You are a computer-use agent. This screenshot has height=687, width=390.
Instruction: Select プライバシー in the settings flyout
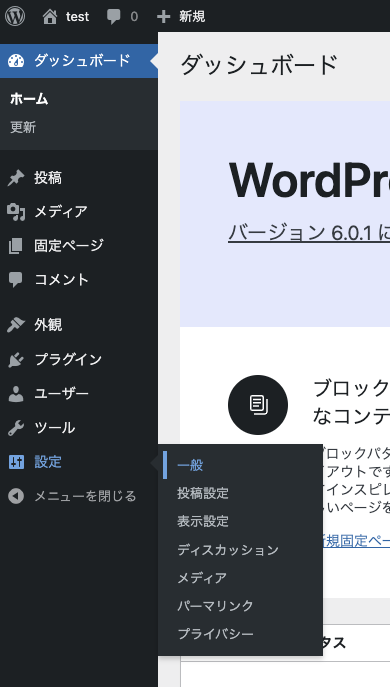point(215,634)
